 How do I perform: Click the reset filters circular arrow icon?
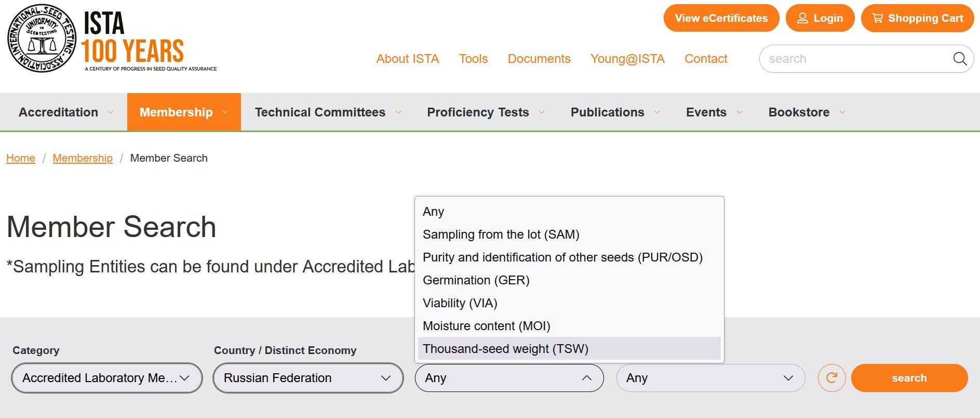point(831,378)
